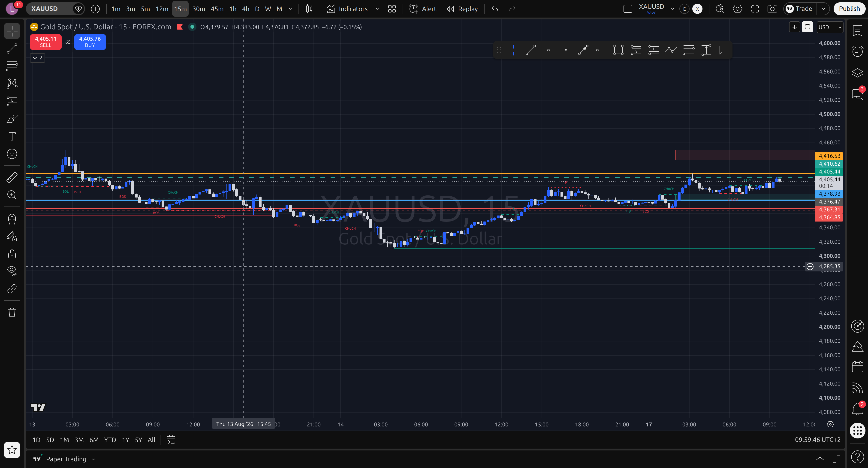868x468 pixels.
Task: Select the 3M date range
Action: point(79,440)
